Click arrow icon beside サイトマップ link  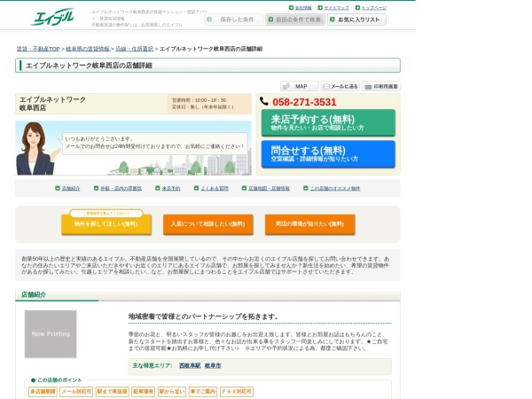click(x=320, y=7)
